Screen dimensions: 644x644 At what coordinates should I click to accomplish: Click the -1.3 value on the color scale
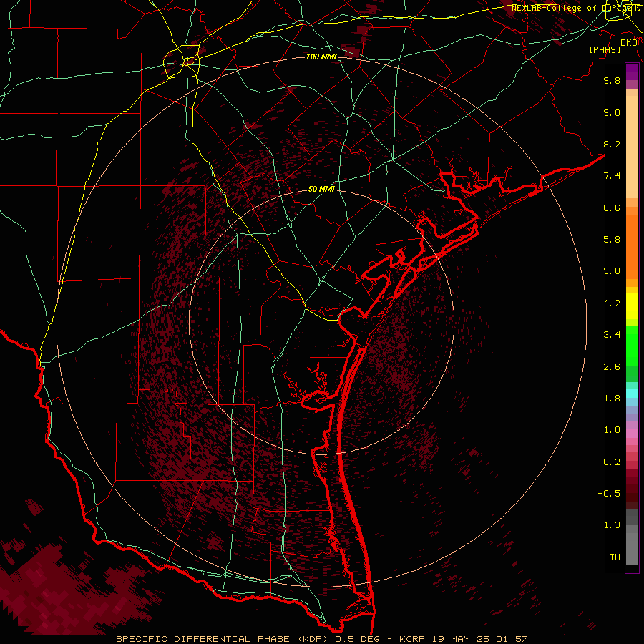tap(609, 525)
